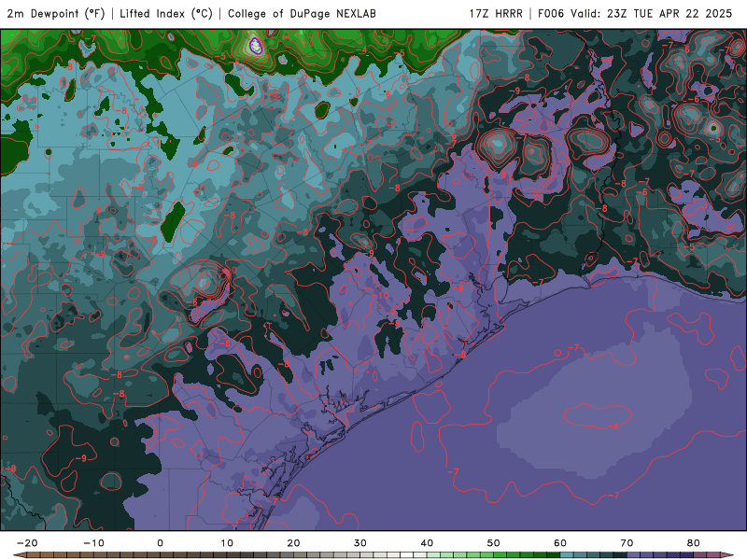This screenshot has height=560, width=747.
Task: Click the purple-outlined contour peak at map top
Action: point(255,46)
